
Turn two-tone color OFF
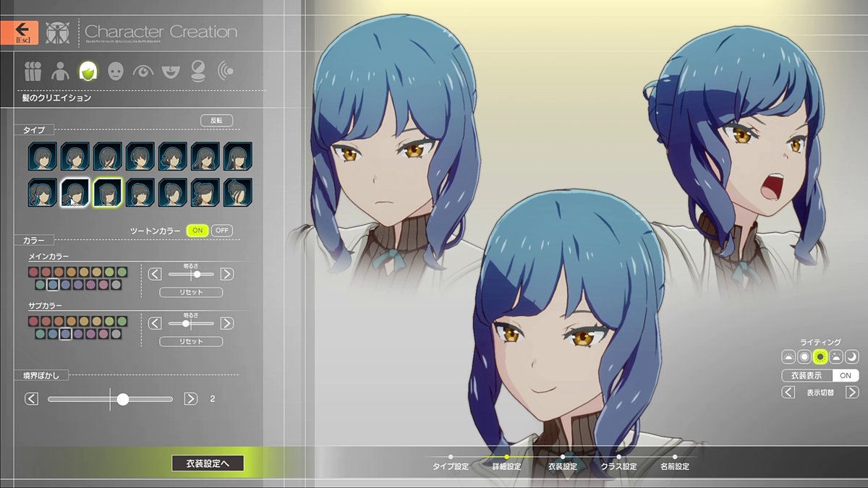tap(222, 231)
